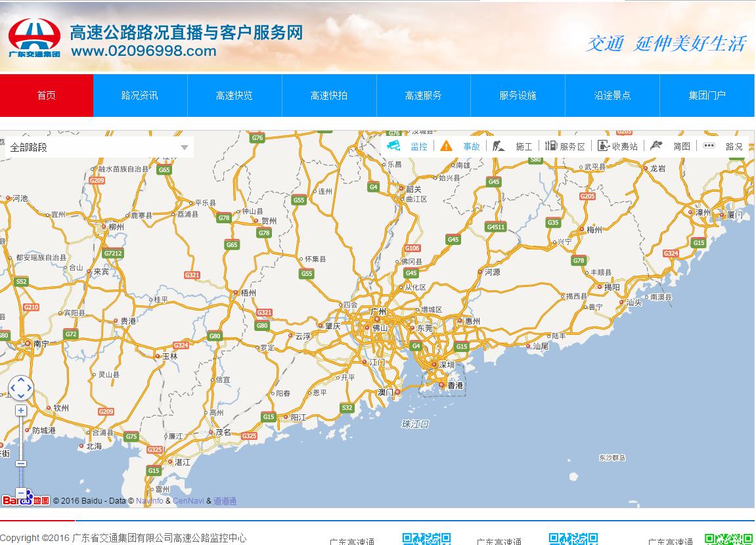The width and height of the screenshot is (756, 545).
Task: Click the G7212 highway shield
Action: pyautogui.click(x=113, y=253)
